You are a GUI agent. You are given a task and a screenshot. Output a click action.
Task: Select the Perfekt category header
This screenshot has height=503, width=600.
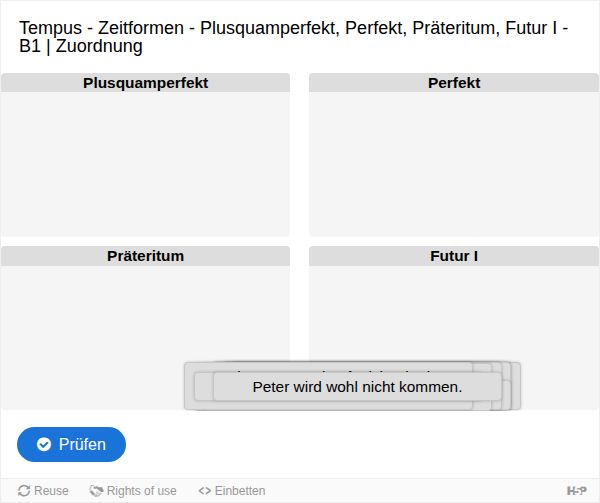point(453,83)
